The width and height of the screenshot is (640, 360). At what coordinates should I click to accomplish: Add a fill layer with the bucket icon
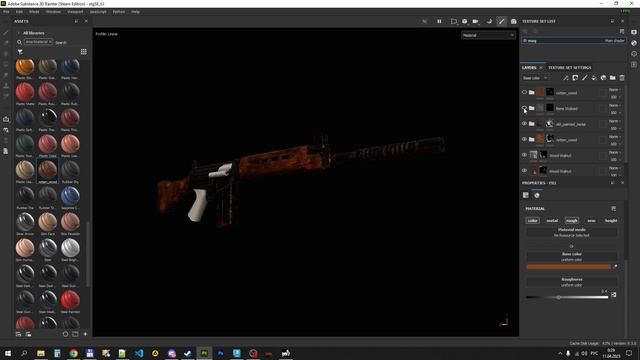click(594, 78)
